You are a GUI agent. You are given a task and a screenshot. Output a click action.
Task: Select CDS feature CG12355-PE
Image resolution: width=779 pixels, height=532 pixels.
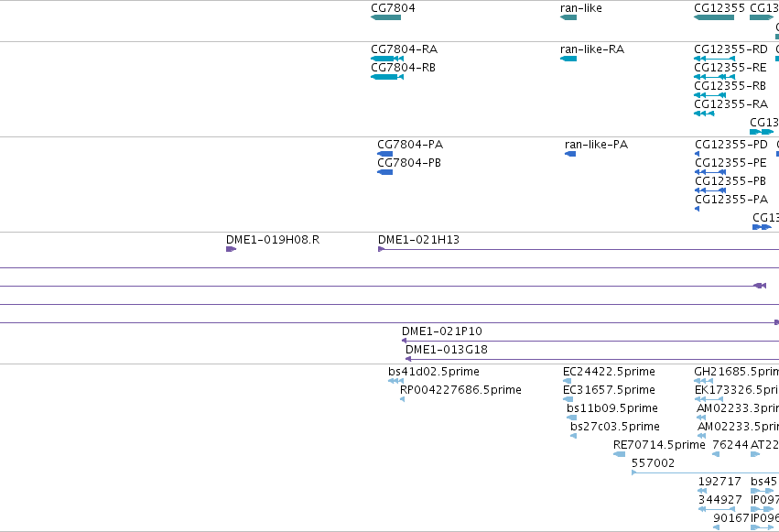coord(710,172)
